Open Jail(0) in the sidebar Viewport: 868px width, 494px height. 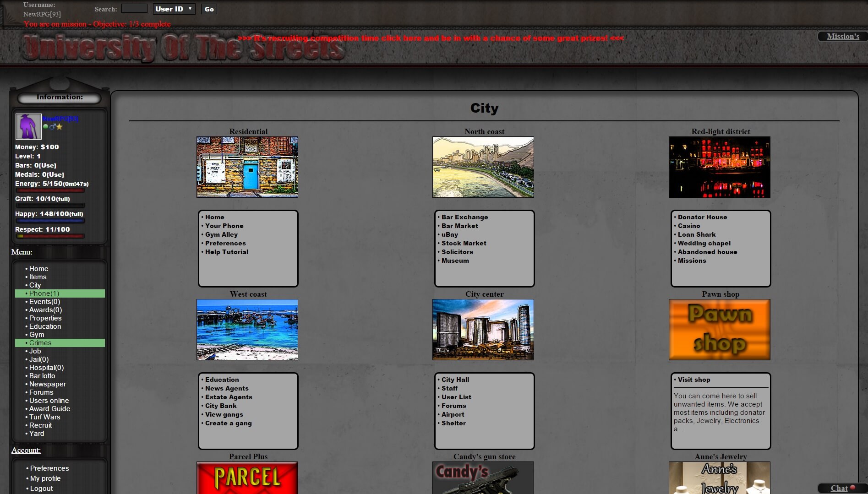[38, 359]
